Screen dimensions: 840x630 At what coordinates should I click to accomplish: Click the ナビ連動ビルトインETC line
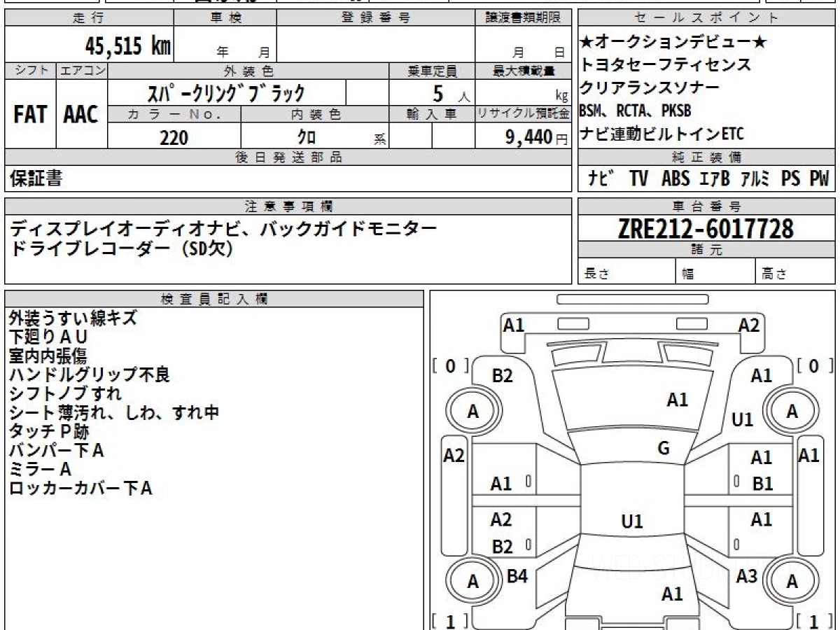coord(662,134)
